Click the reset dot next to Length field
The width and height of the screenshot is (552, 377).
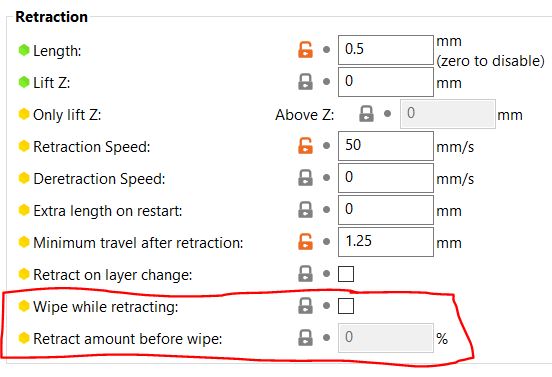click(326, 50)
